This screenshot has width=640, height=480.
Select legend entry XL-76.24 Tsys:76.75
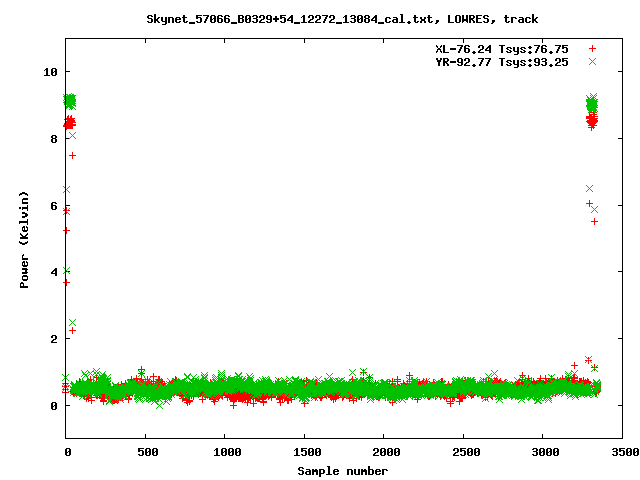[x=502, y=49]
